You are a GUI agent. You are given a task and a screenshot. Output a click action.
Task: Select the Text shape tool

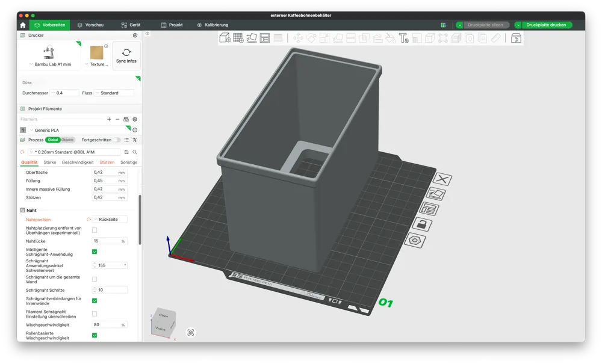point(403,38)
